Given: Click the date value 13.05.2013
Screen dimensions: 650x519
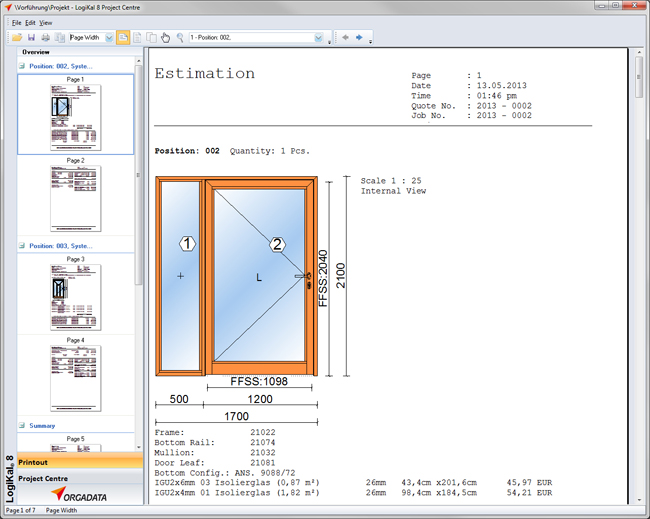Looking at the screenshot, I should click(x=501, y=85).
